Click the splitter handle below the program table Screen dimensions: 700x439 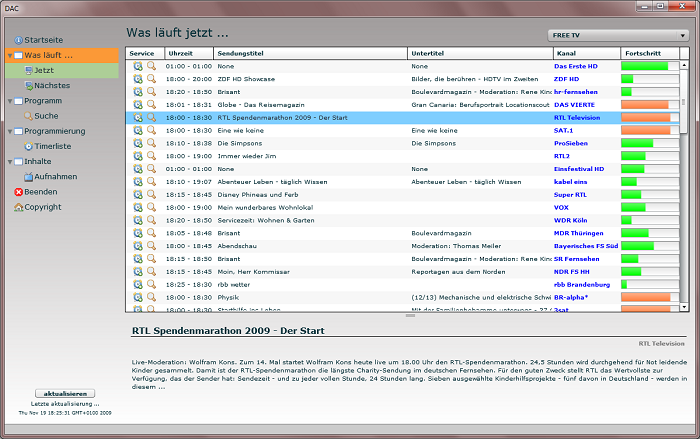coord(410,316)
